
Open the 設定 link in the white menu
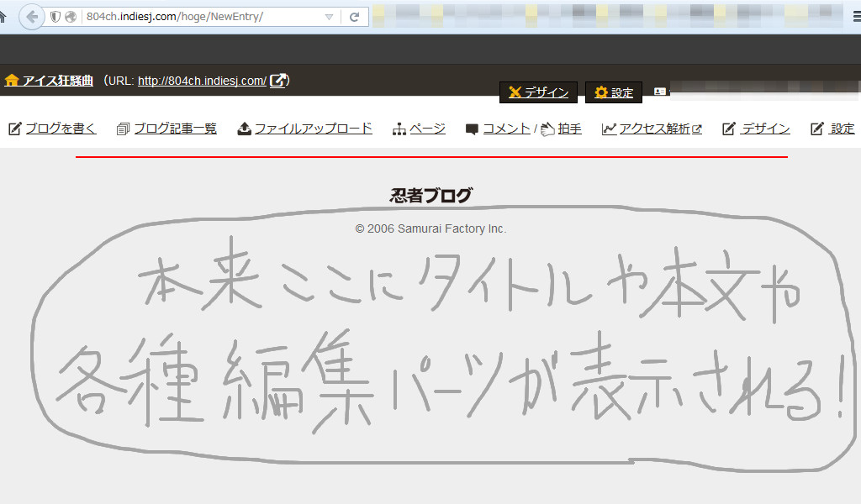point(843,129)
